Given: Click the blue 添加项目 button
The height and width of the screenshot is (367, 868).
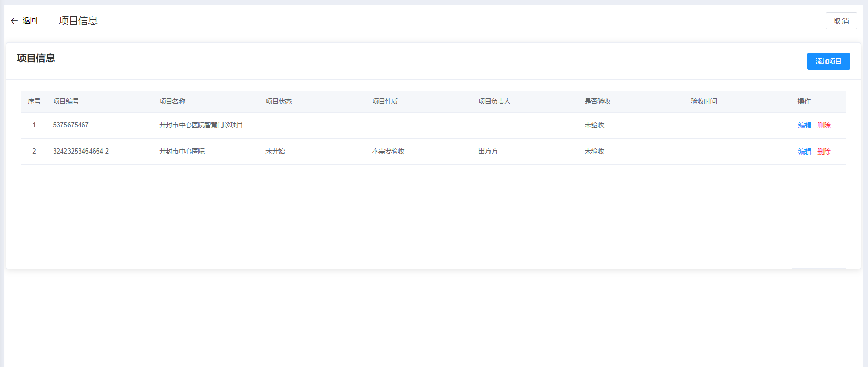Looking at the screenshot, I should [828, 61].
